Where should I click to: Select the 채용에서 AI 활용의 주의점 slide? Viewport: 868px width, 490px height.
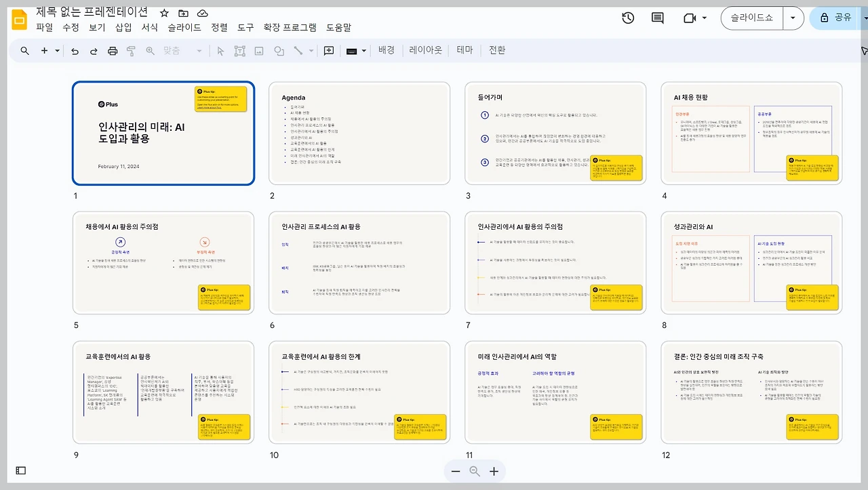pos(163,263)
